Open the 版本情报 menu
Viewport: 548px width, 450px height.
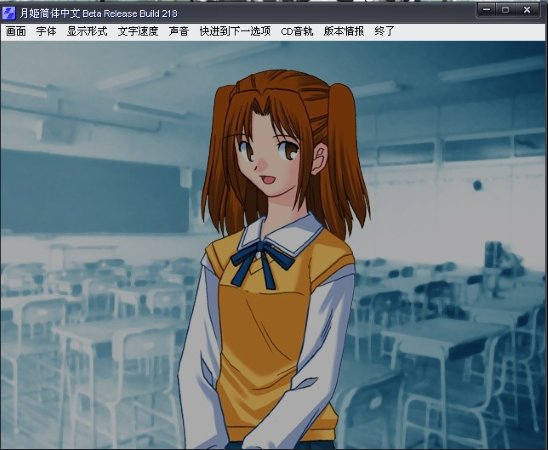344,31
